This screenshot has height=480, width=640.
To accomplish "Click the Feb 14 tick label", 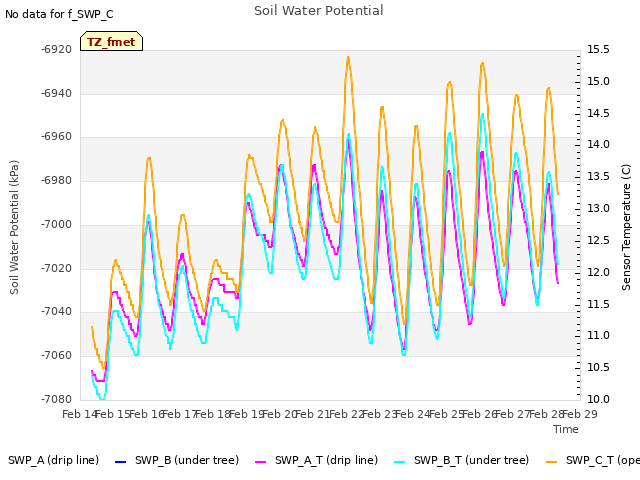I will (x=79, y=414).
